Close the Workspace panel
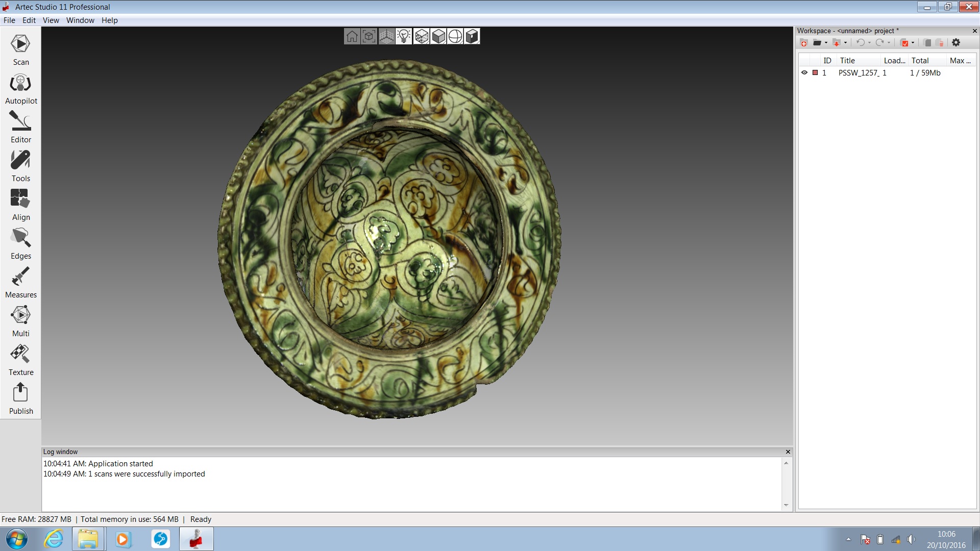Screen dimensions: 980x551 point(974,31)
